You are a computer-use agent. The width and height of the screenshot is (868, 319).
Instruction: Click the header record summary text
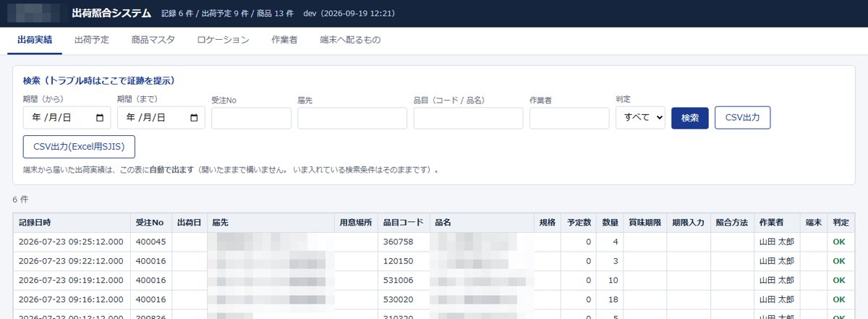pyautogui.click(x=226, y=14)
